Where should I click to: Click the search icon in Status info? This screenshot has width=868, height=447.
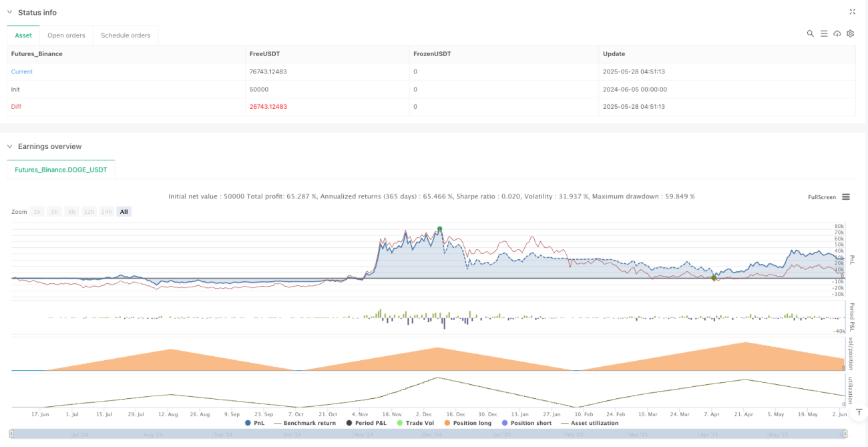click(810, 33)
